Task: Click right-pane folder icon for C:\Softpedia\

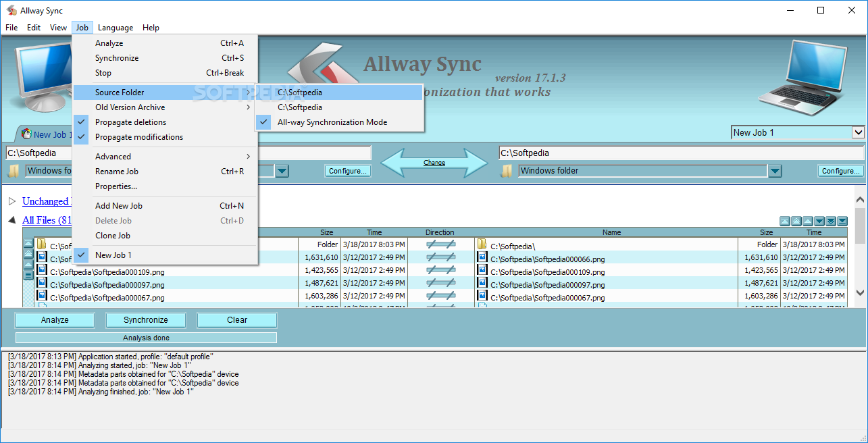Action: (x=482, y=244)
